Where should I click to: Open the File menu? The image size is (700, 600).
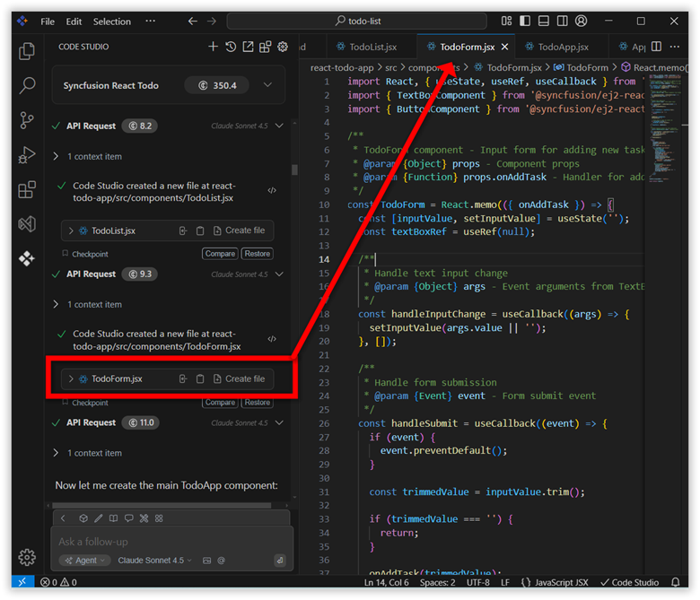point(48,22)
